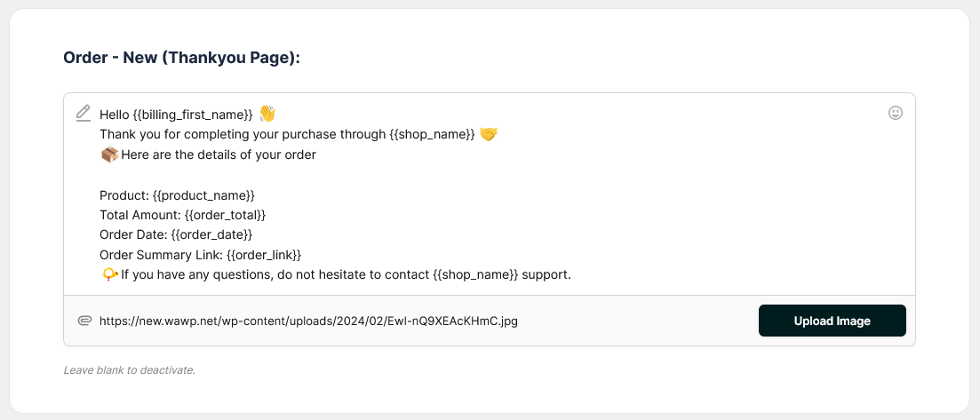Screen dimensions: 980x420
Task: Place cursor on the Product: {{product_name}} line
Action: coord(178,194)
